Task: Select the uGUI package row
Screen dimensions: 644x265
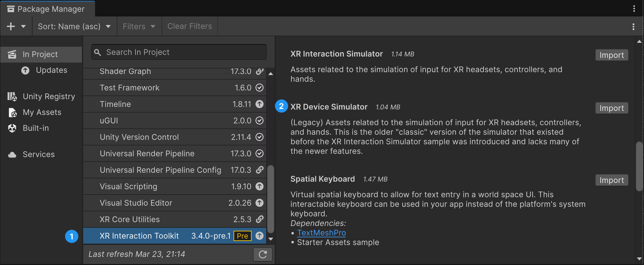Action: pyautogui.click(x=175, y=120)
